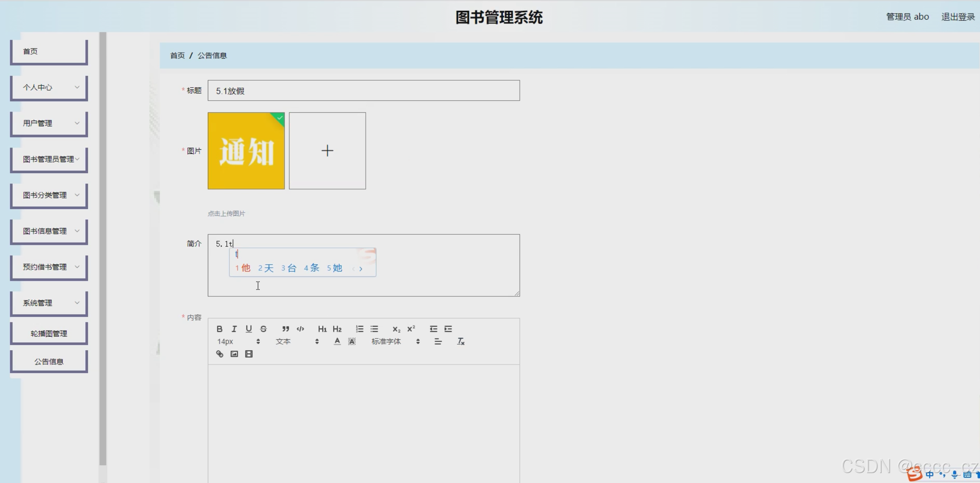This screenshot has width=980, height=483.
Task: Insert a video into the editor
Action: pos(249,354)
